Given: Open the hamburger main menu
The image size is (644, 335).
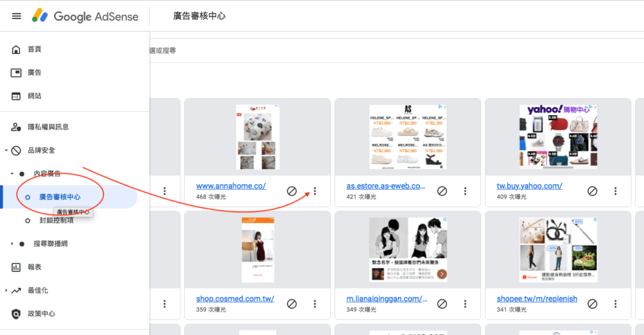Looking at the screenshot, I should 16,16.
